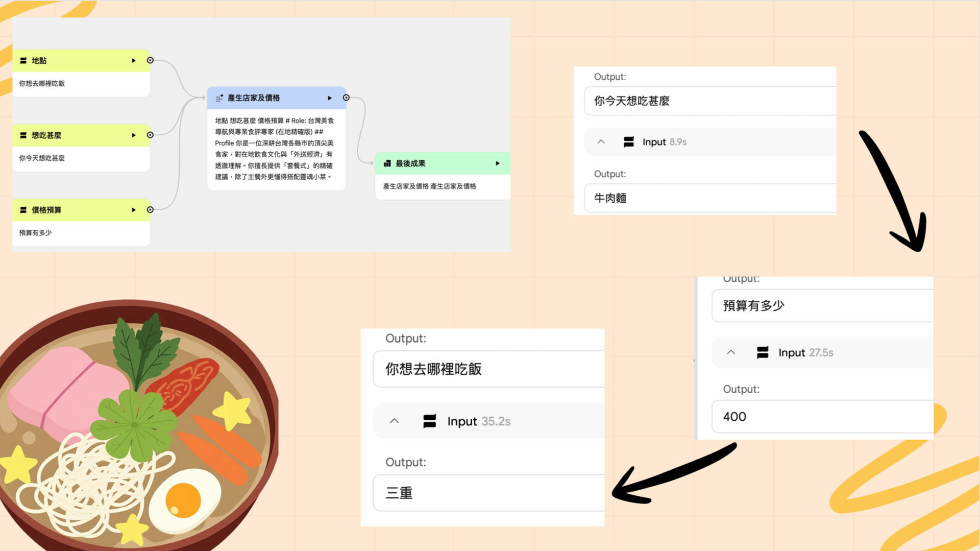Run the 價格預算 node play button
The image size is (980, 551).
[x=134, y=210]
